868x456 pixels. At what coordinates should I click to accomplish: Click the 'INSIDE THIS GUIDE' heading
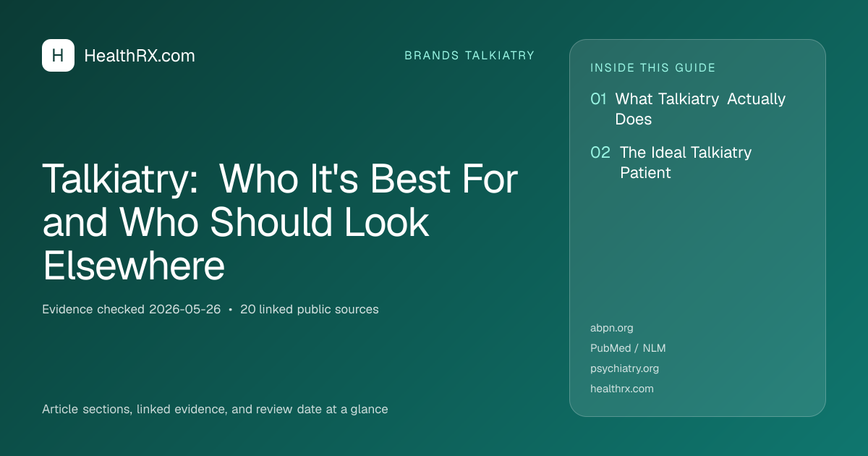coord(653,68)
